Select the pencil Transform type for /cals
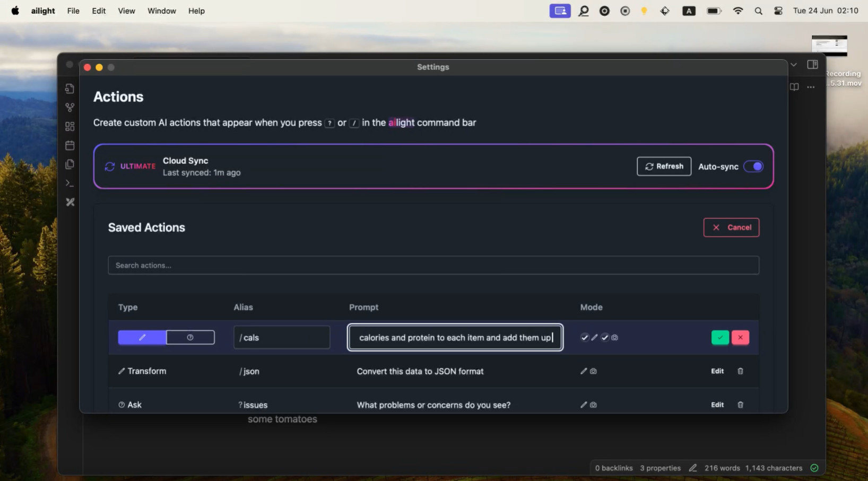Screen dimensions: 868x481 (142, 337)
